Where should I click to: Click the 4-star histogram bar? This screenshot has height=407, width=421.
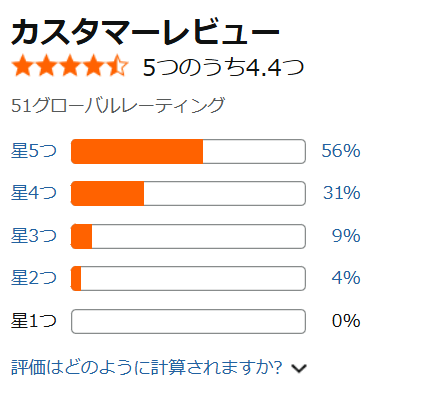[188, 194]
